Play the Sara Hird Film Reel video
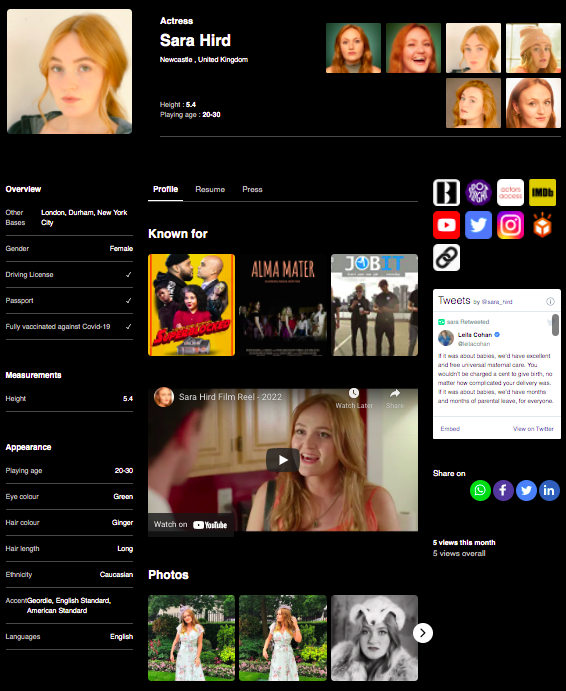Image resolution: width=566 pixels, height=691 pixels. [283, 460]
